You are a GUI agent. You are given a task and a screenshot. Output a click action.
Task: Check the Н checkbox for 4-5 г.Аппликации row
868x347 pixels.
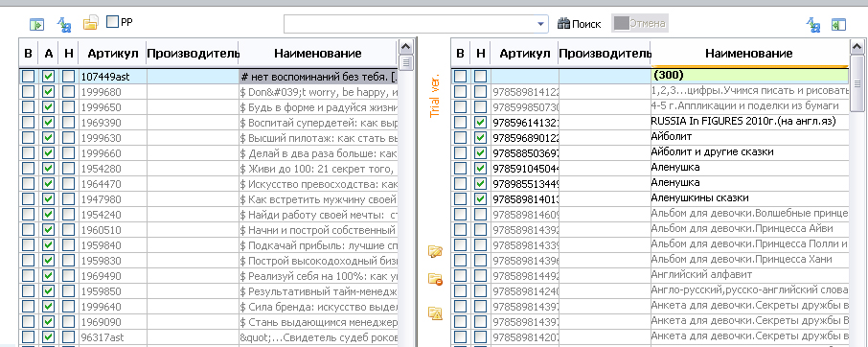coord(481,106)
